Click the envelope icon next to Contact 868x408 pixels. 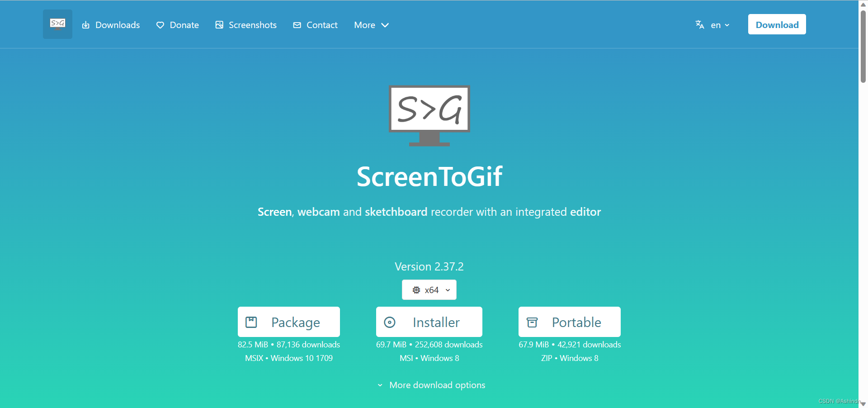(x=297, y=25)
